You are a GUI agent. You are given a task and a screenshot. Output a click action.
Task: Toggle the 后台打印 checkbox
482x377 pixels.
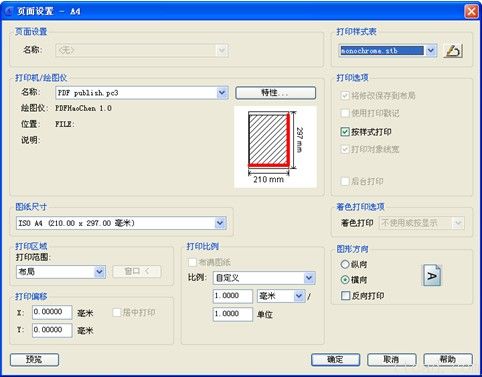pyautogui.click(x=345, y=181)
